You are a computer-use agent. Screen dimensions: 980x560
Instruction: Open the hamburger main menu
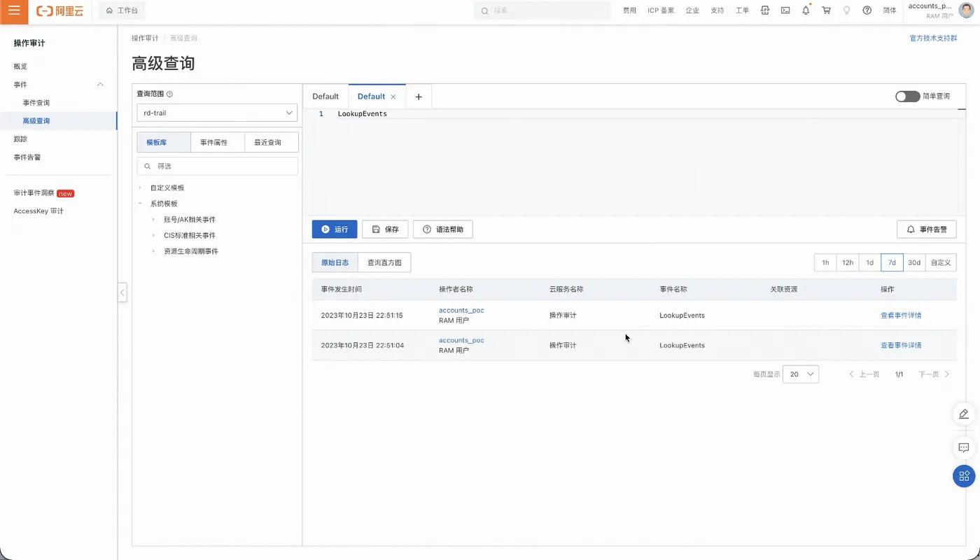(14, 11)
